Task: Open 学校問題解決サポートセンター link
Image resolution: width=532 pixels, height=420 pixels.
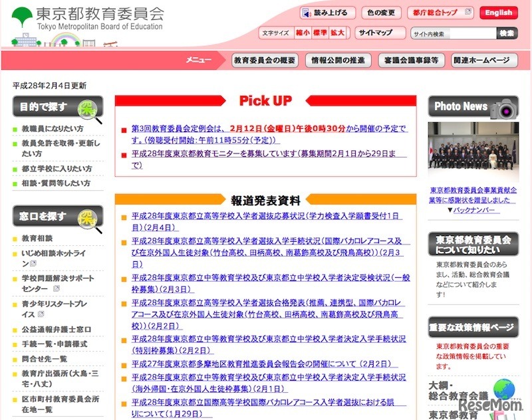Action: tap(58, 283)
